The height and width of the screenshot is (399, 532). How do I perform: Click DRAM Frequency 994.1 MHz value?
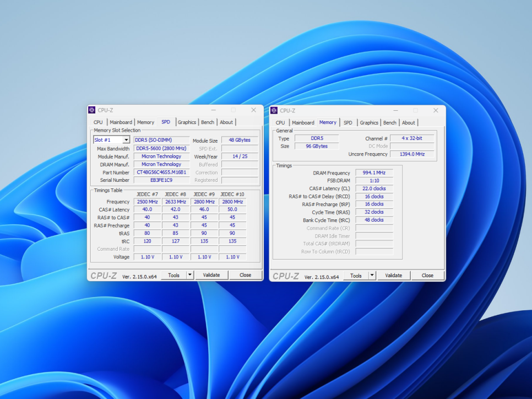point(374,173)
